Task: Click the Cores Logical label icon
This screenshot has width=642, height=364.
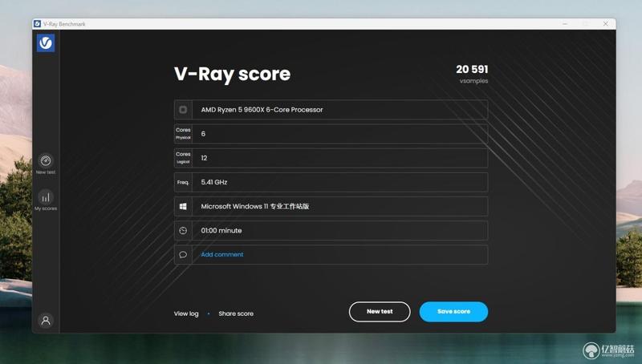Action: [x=183, y=158]
